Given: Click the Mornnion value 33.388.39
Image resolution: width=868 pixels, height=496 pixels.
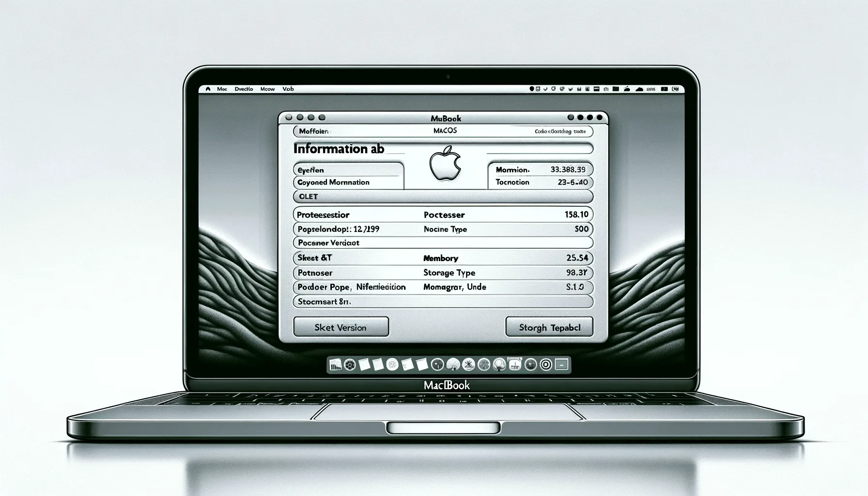Looking at the screenshot, I should 568,170.
